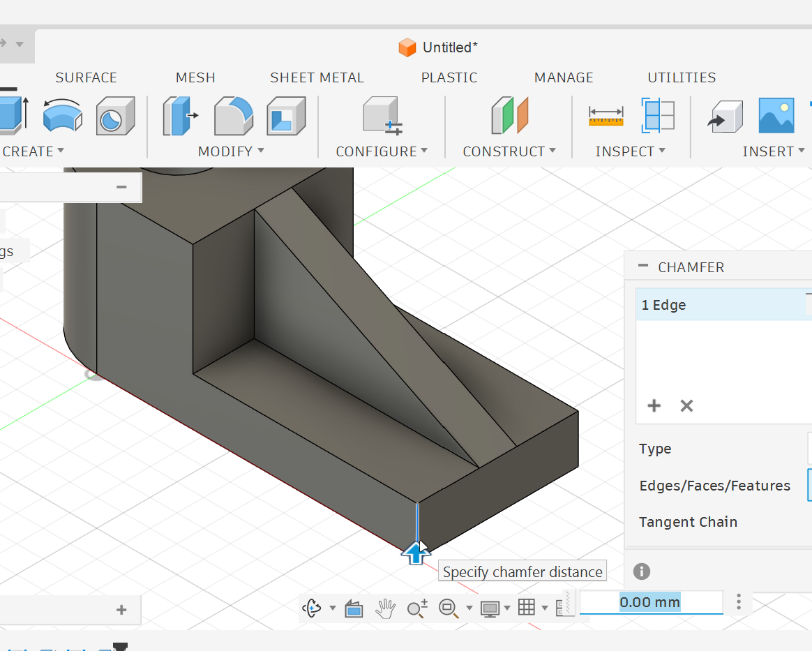Click the Tangent Chain label
Viewport: 812px width, 651px height.
click(x=689, y=522)
